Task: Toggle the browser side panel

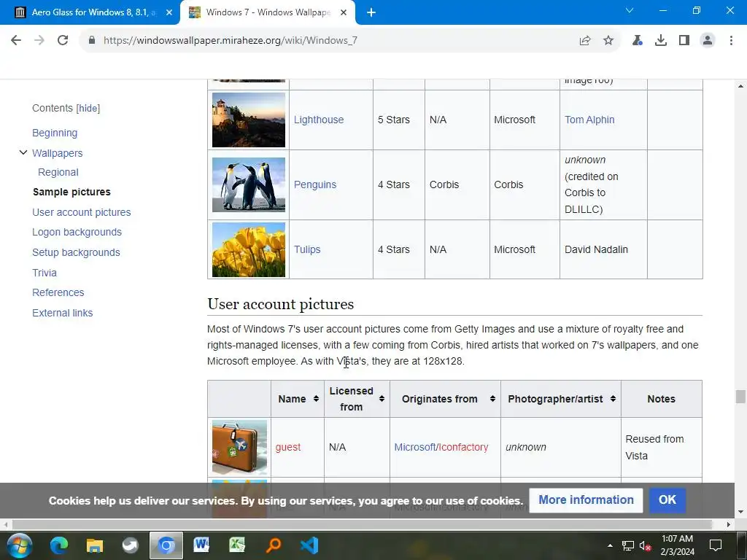Action: click(684, 41)
